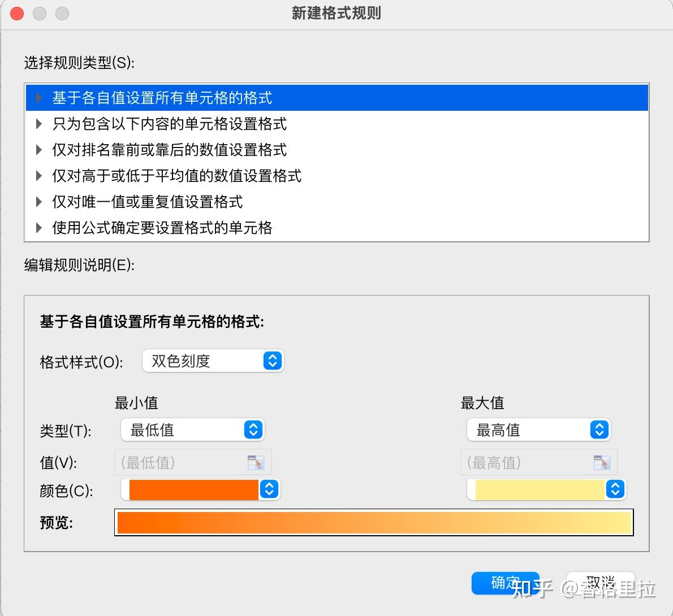
Task: Open the yellow maximum color picker
Action: (540, 489)
